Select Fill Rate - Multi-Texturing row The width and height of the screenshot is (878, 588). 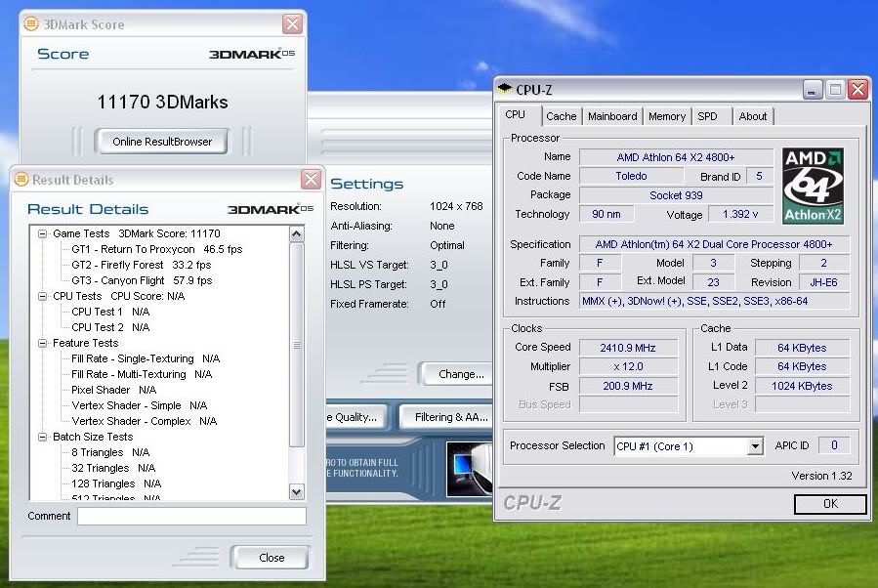tap(142, 375)
